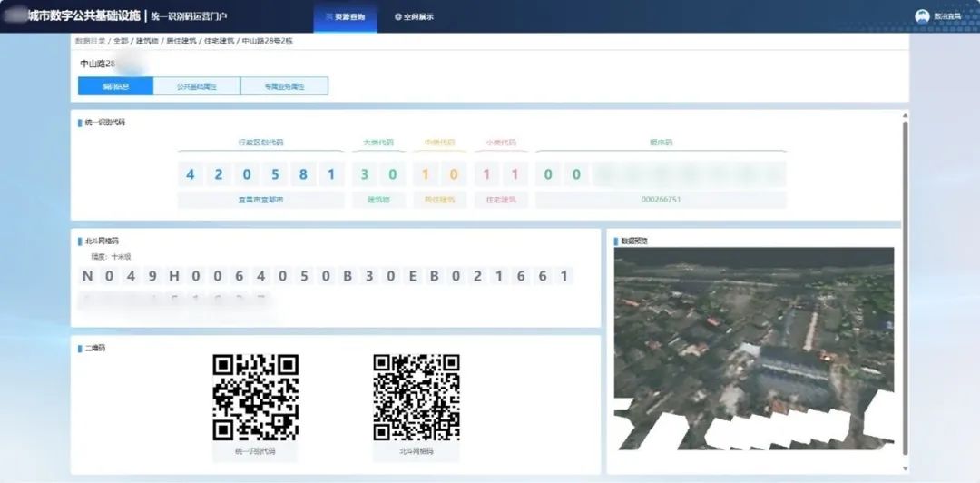
Task: Click the orange 居住建筑 category label under the code
Action: pyautogui.click(x=440, y=201)
